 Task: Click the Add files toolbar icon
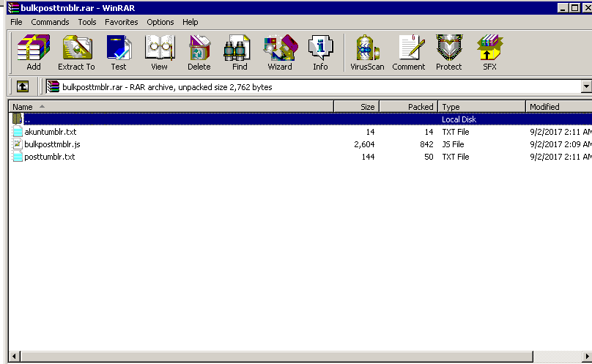click(x=33, y=47)
